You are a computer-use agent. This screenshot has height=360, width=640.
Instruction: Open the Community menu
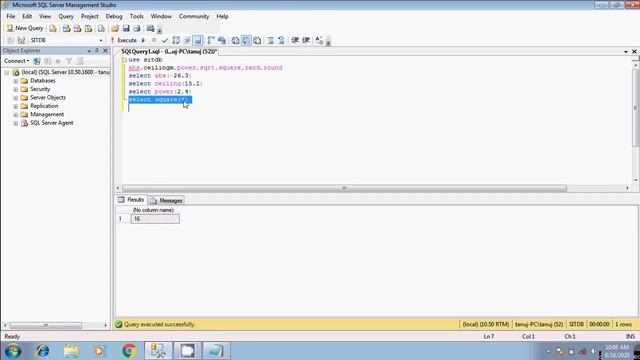pyautogui.click(x=194, y=16)
